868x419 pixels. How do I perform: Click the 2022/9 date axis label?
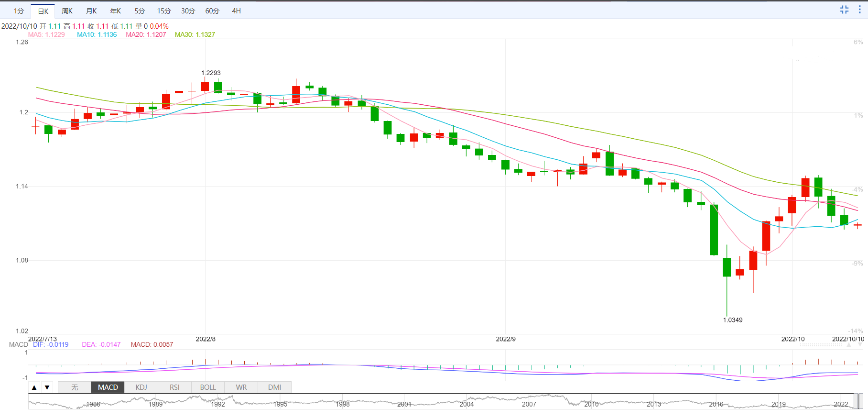(x=506, y=339)
